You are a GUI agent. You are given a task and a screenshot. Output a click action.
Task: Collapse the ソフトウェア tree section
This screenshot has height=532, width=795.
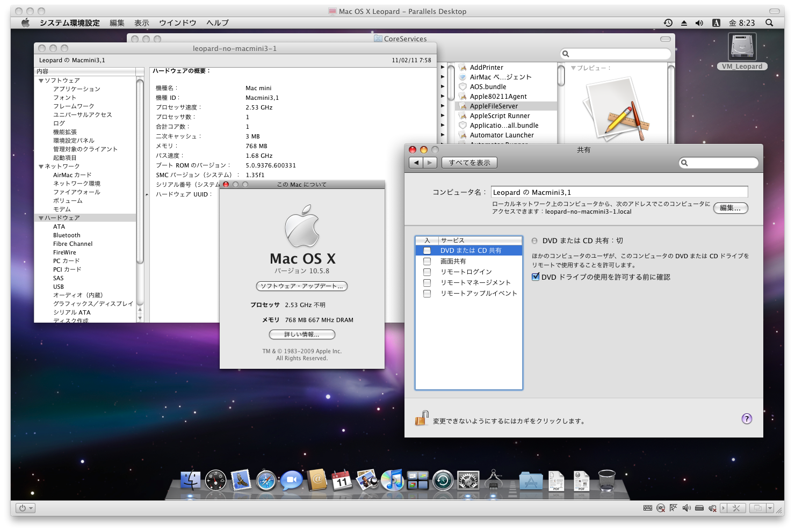(x=41, y=81)
